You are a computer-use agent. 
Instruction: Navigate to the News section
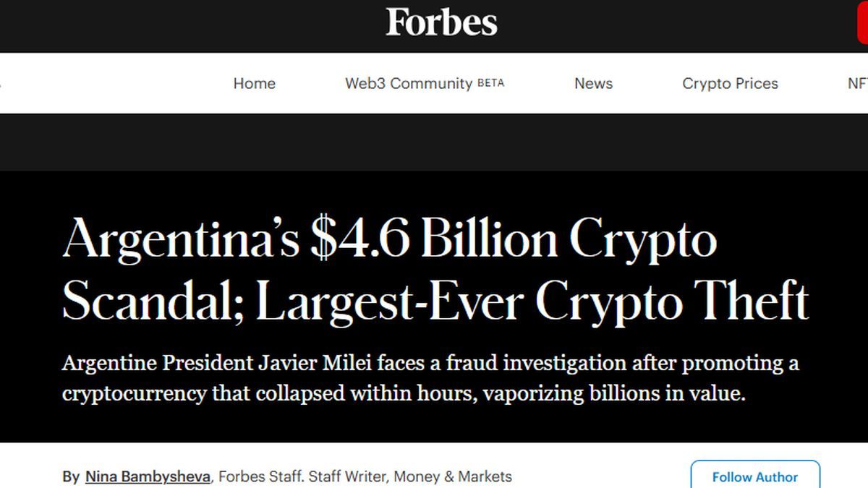click(593, 83)
